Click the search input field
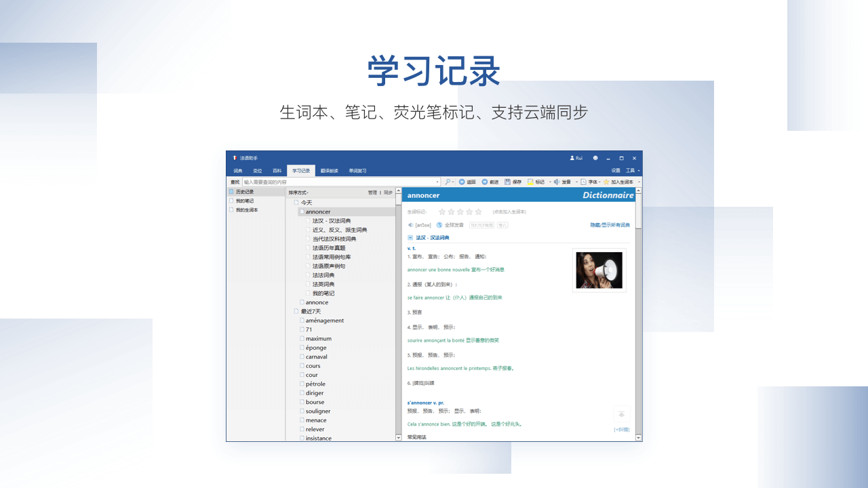Image resolution: width=868 pixels, height=488 pixels. pos(341,182)
